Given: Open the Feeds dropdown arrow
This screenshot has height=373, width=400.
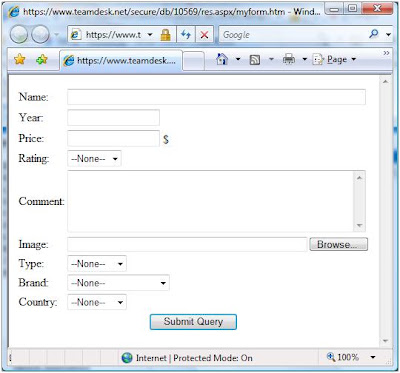Looking at the screenshot, I should click(271, 60).
